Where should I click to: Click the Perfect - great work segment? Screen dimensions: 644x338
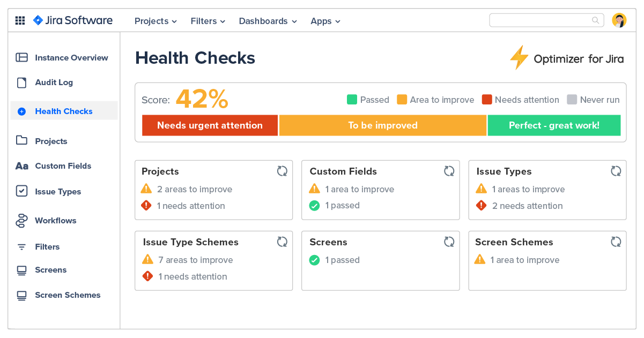coord(554,125)
